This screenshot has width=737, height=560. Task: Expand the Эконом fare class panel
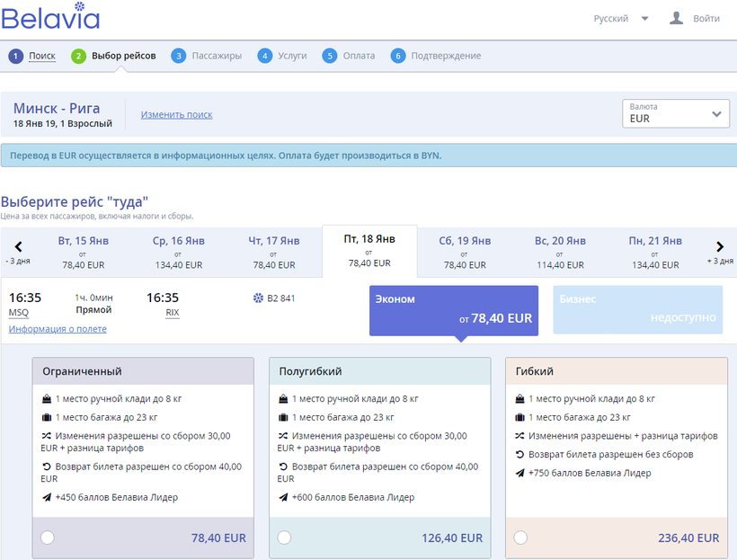click(454, 310)
